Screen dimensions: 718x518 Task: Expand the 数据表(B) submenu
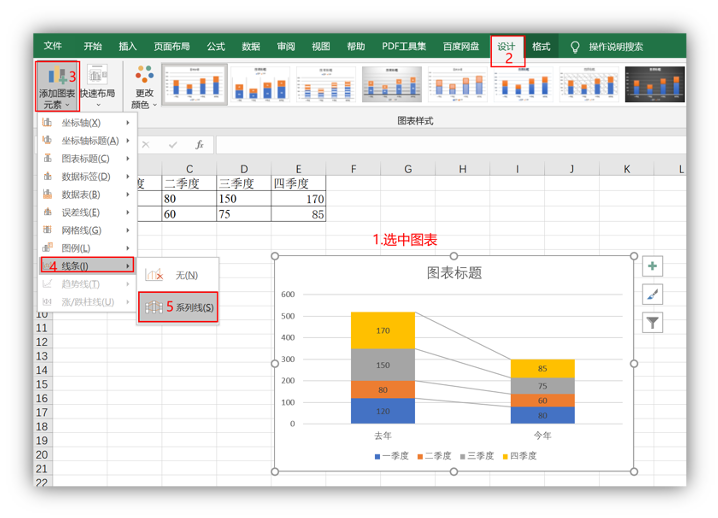coord(87,195)
